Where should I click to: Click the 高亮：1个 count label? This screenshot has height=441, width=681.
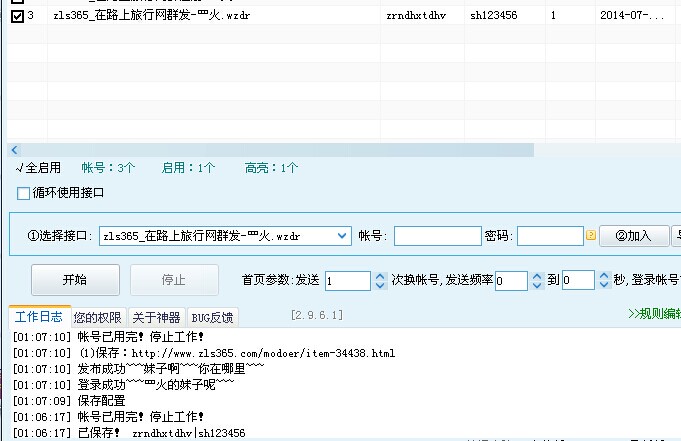pos(271,168)
